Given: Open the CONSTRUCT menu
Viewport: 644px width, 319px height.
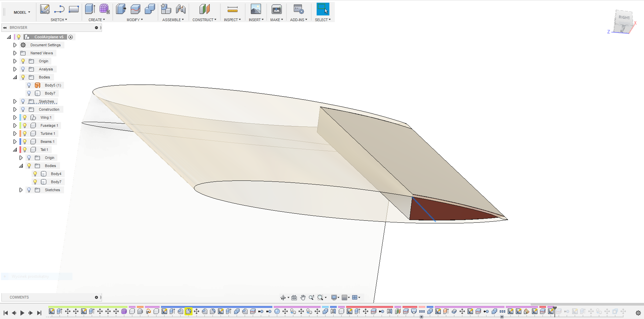Looking at the screenshot, I should [204, 20].
